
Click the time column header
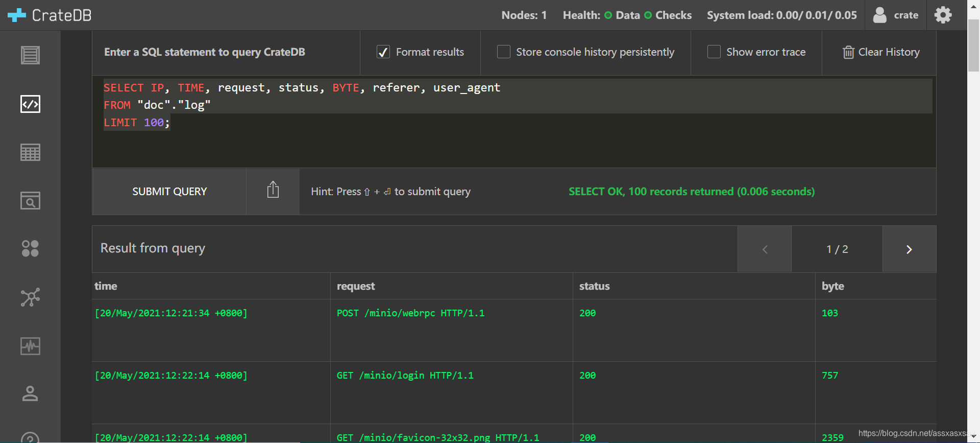tap(106, 286)
